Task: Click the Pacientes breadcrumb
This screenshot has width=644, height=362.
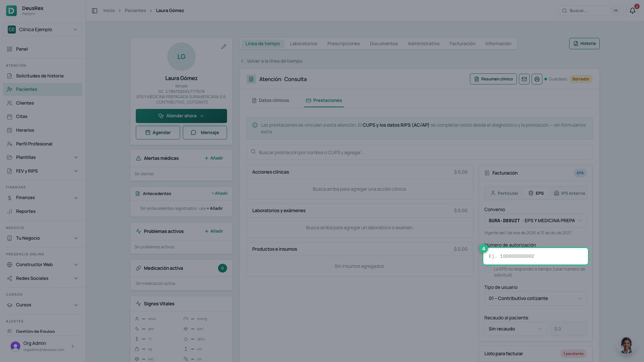Action: pyautogui.click(x=135, y=11)
